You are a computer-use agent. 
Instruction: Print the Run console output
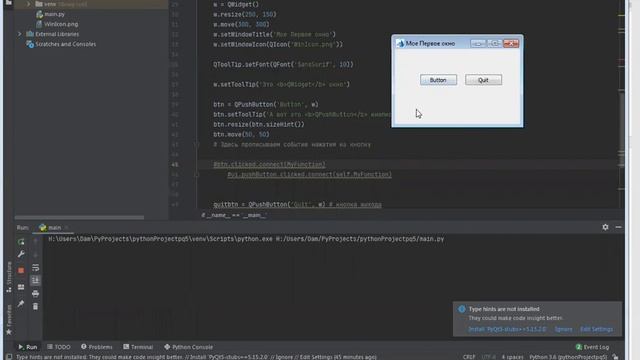pyautogui.click(x=36, y=293)
